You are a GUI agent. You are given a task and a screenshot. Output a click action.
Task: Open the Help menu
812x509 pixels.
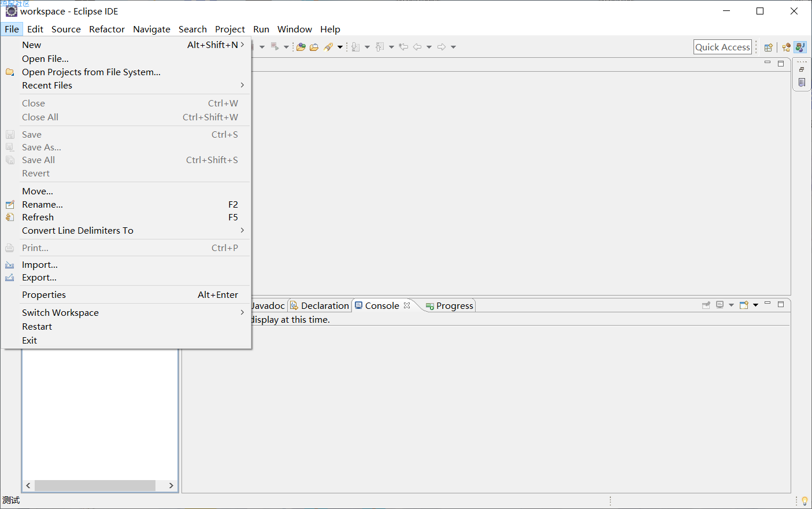(x=330, y=29)
